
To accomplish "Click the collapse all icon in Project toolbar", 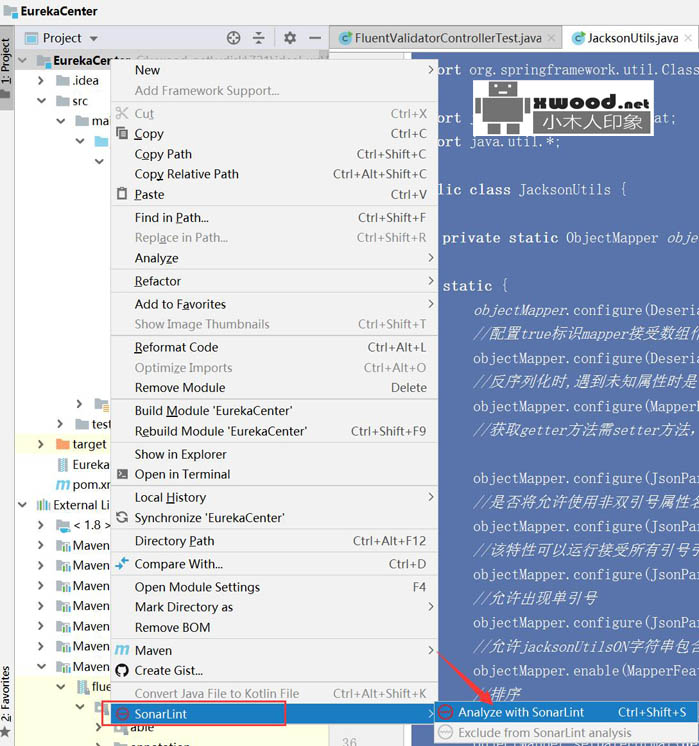I will click(258, 38).
